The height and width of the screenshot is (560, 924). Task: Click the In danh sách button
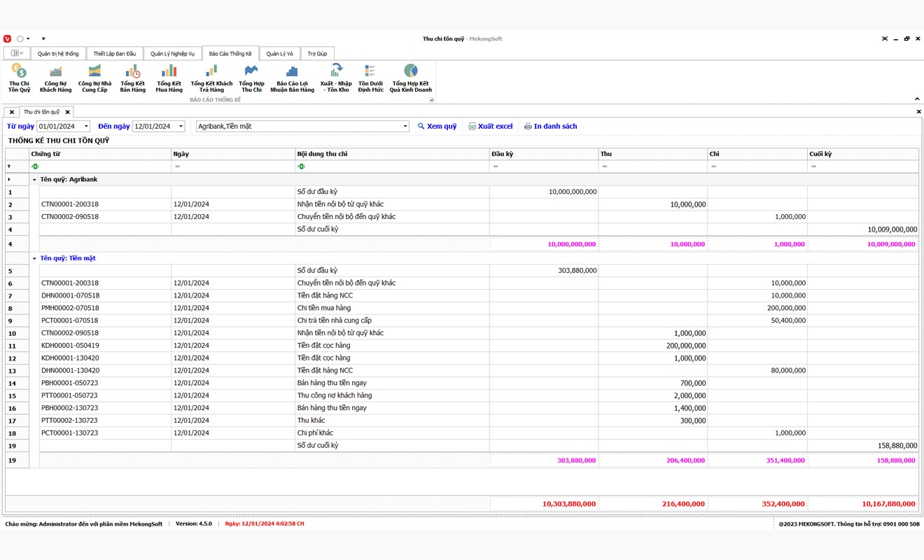click(550, 127)
